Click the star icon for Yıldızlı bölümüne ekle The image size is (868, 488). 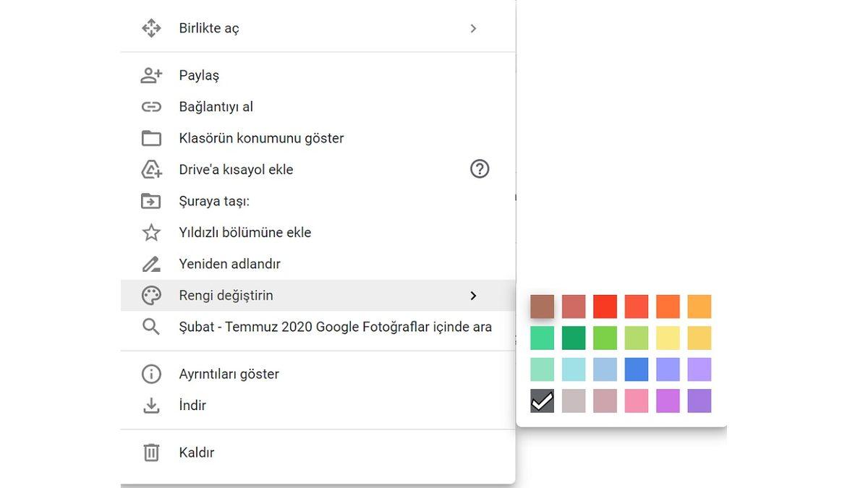151,232
